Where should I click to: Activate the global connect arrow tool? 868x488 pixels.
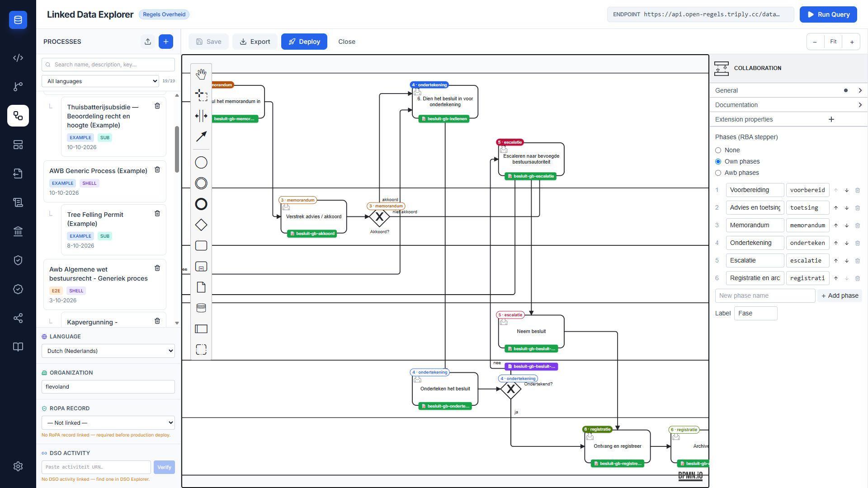(x=201, y=136)
